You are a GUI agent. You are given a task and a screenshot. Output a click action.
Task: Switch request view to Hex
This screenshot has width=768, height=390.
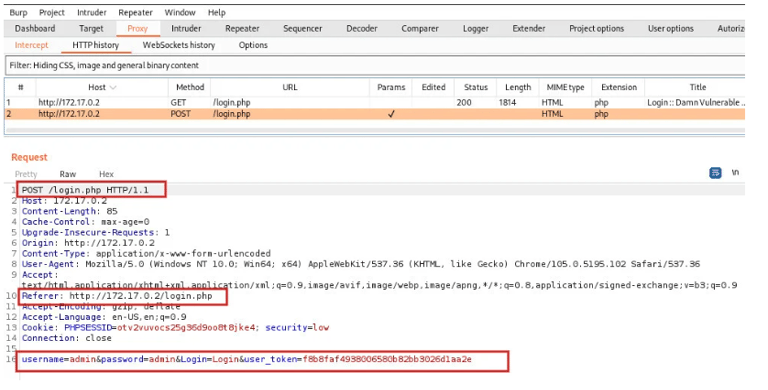click(106, 174)
